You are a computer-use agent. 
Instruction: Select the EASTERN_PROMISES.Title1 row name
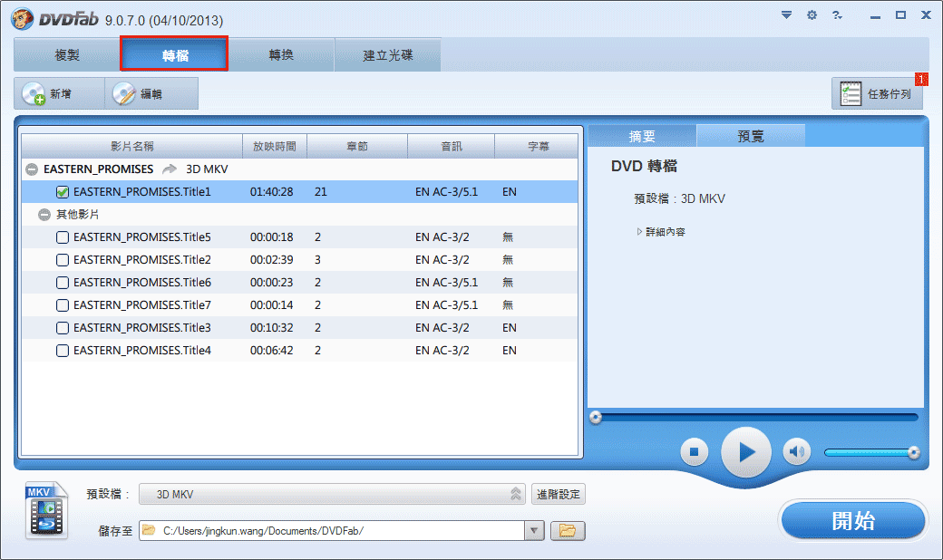[142, 192]
